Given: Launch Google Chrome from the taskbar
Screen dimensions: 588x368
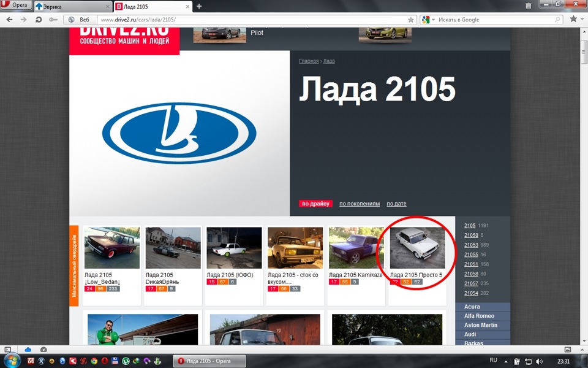Looking at the screenshot, I should pyautogui.click(x=94, y=361).
